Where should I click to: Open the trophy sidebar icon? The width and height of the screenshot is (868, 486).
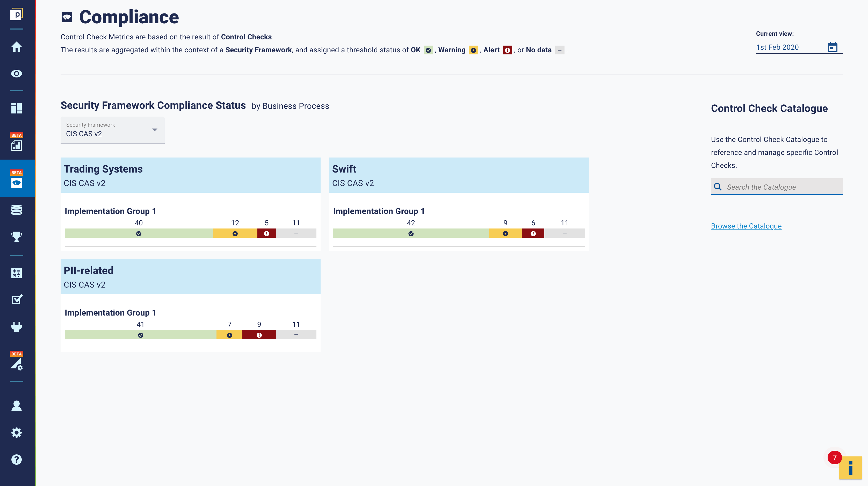pyautogui.click(x=17, y=237)
